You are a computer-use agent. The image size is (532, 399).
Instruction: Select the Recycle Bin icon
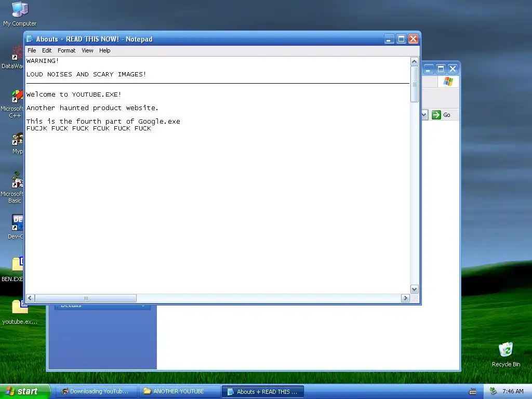506,354
